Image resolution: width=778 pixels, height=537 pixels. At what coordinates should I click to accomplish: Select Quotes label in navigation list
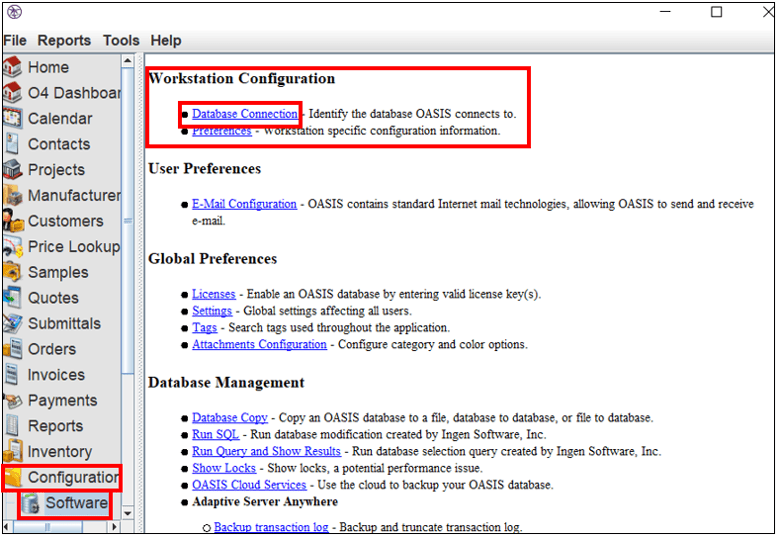pyautogui.click(x=53, y=298)
